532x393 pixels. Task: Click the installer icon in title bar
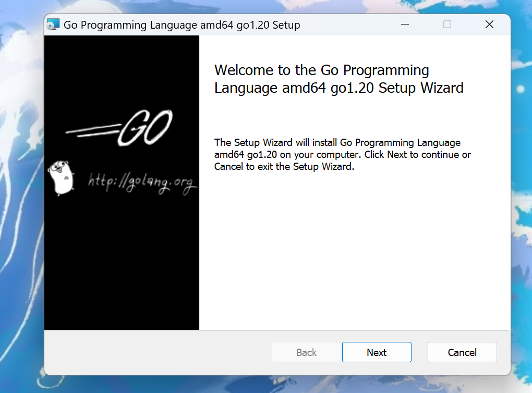coord(53,24)
